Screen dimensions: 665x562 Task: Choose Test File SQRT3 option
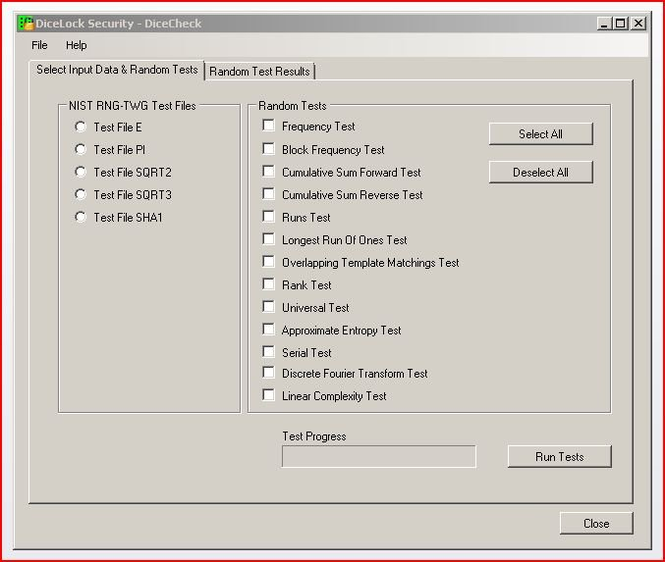click(x=80, y=194)
